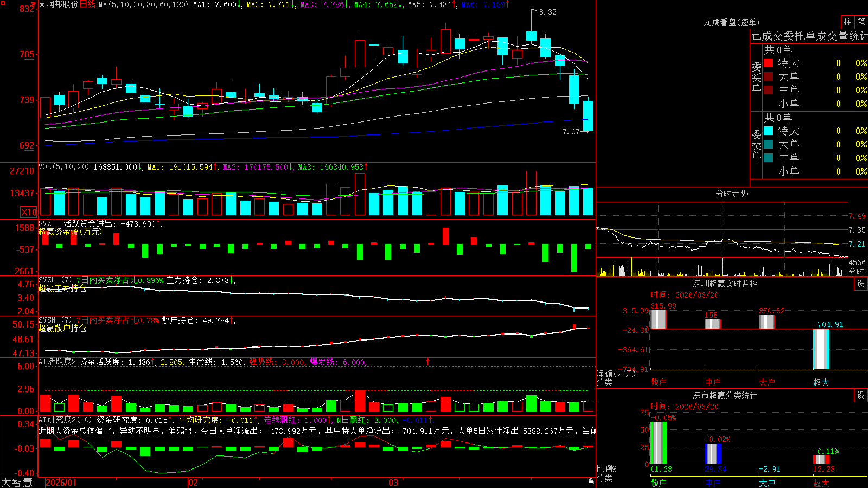Image resolution: width=868 pixels, height=488 pixels.
Task: Click the X10 volume scale box
Action: coord(29,212)
